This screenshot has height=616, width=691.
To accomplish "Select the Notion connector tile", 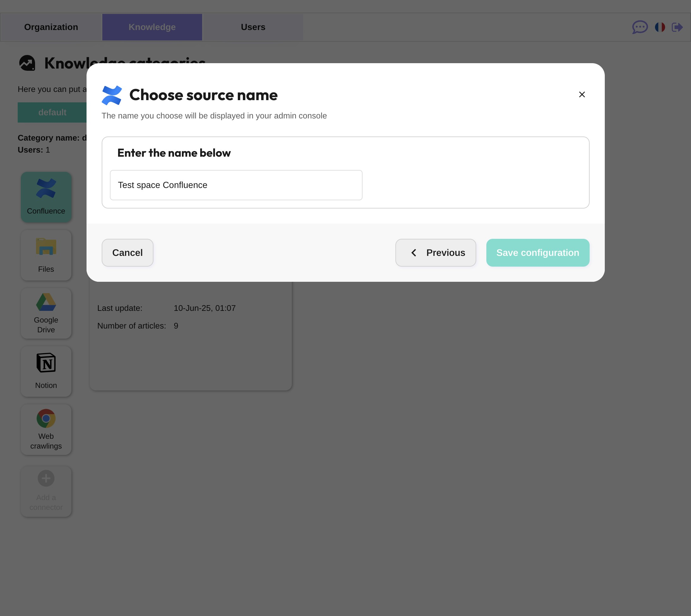I will click(46, 371).
